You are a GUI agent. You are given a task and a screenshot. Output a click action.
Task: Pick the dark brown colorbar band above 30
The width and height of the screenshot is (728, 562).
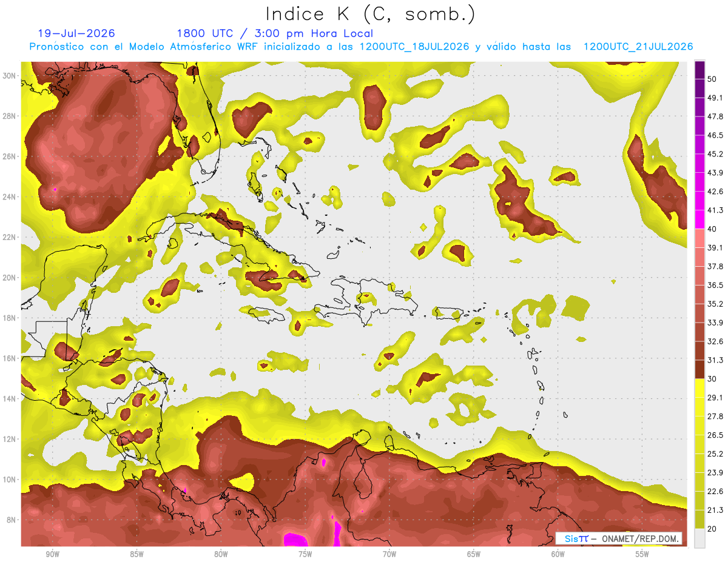coord(700,369)
